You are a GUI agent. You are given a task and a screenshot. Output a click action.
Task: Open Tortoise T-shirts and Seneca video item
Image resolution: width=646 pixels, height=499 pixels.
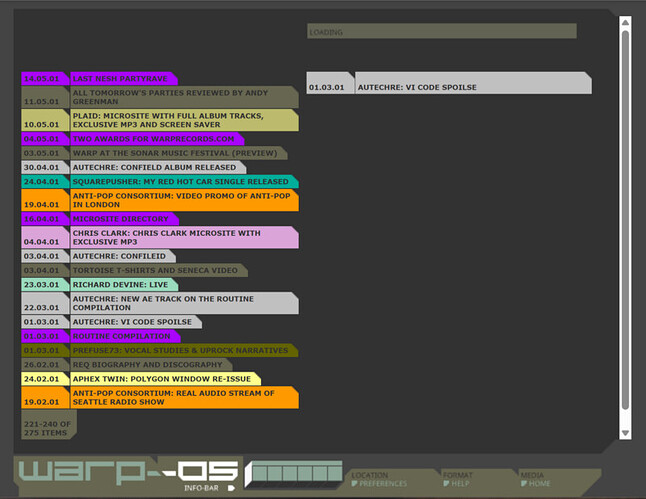pos(159,270)
